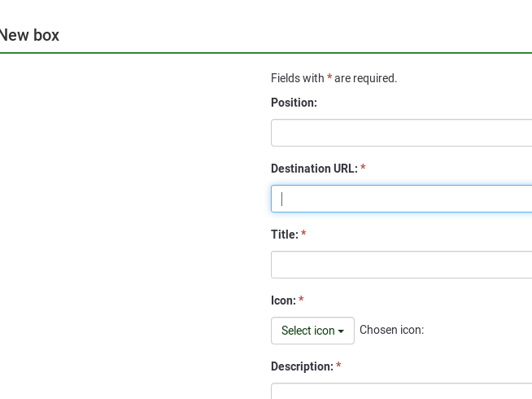The image size is (532, 399).
Task: Click the red asterisk after Description label
Action: click(x=338, y=366)
